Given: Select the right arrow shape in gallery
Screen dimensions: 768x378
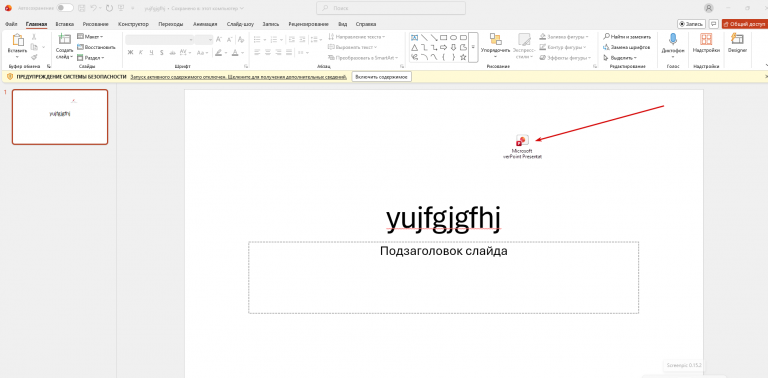Looking at the screenshot, I should click(x=444, y=47).
